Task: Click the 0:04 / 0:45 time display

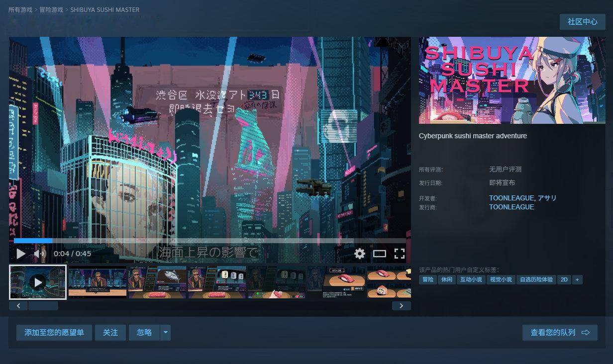Action: click(73, 254)
